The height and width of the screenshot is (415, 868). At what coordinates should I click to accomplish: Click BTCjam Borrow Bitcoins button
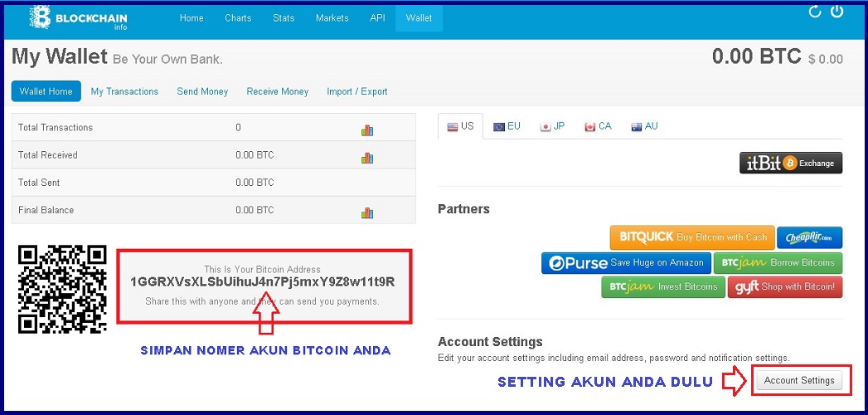coord(778,262)
